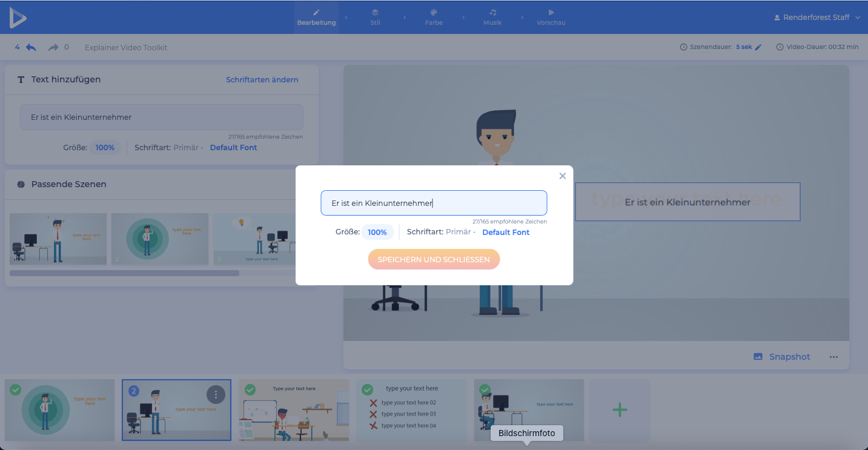Go to the Vorschau step
868x450 pixels.
pos(551,17)
